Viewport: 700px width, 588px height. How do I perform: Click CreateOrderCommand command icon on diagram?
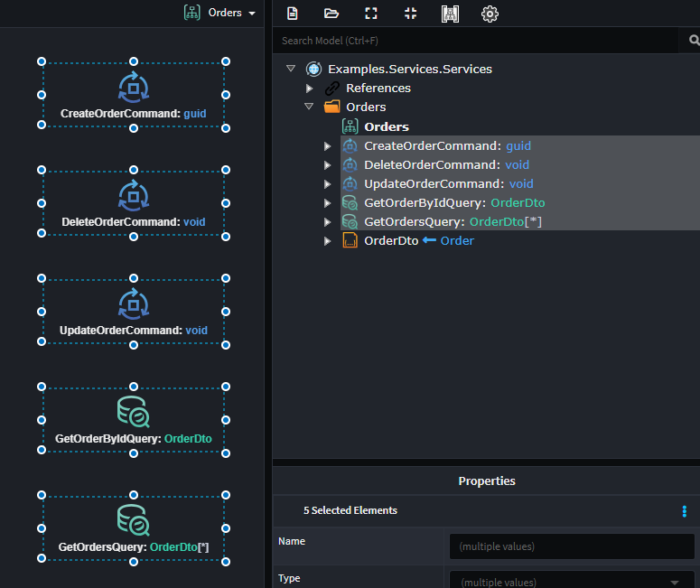[134, 87]
